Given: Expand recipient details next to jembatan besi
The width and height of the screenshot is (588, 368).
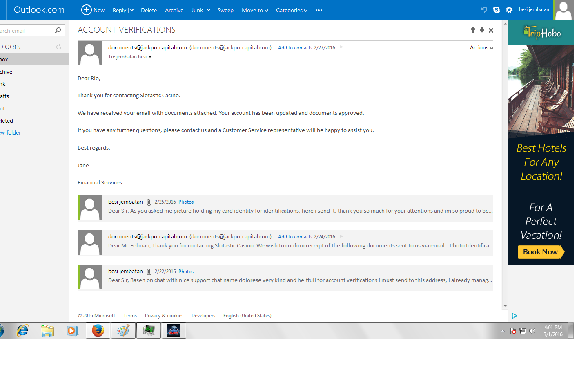Looking at the screenshot, I should click(x=150, y=57).
